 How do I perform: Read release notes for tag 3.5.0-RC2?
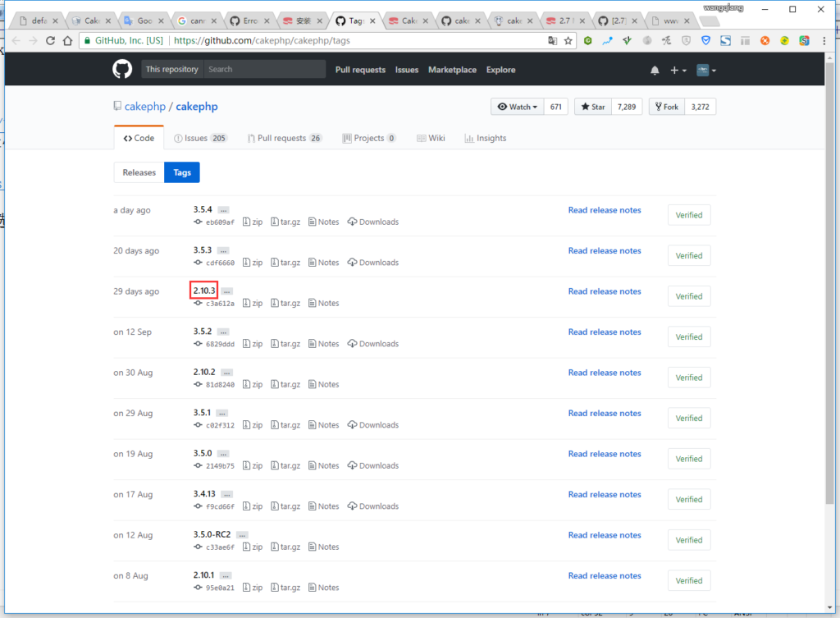(605, 535)
